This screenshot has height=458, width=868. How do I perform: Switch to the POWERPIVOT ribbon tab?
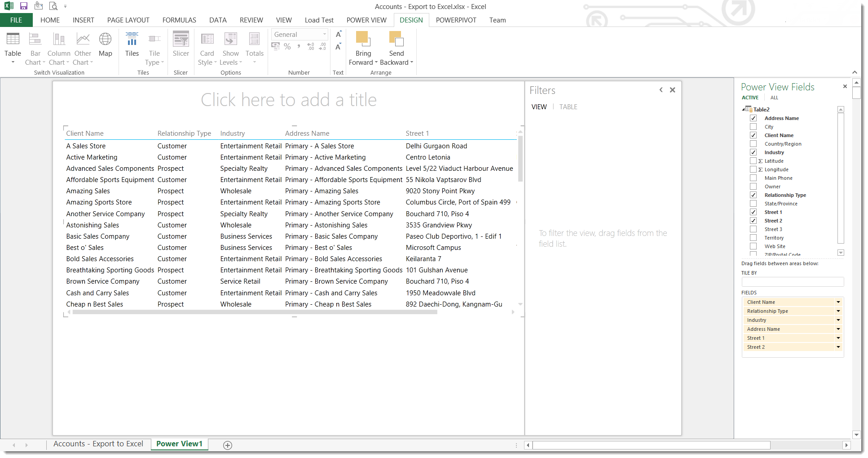click(x=456, y=20)
